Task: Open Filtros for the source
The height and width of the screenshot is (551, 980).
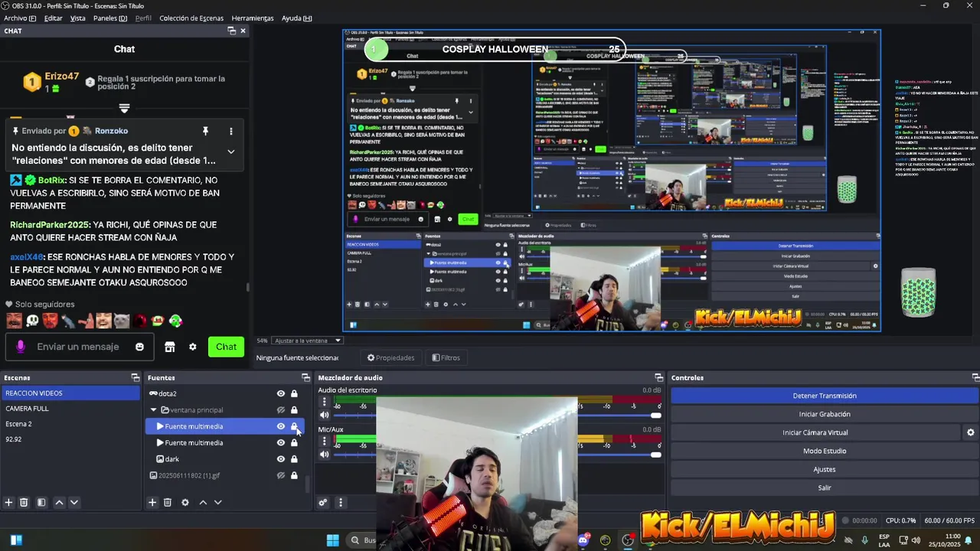Action: pos(446,357)
